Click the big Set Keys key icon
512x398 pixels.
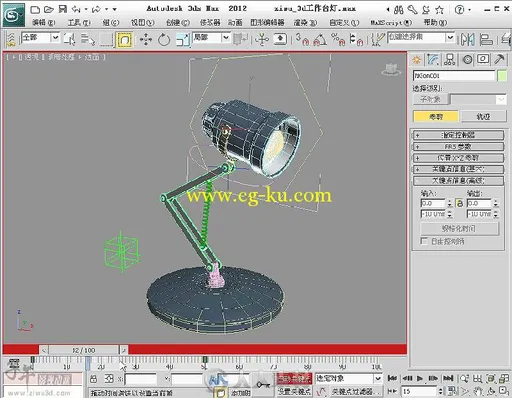[263, 385]
